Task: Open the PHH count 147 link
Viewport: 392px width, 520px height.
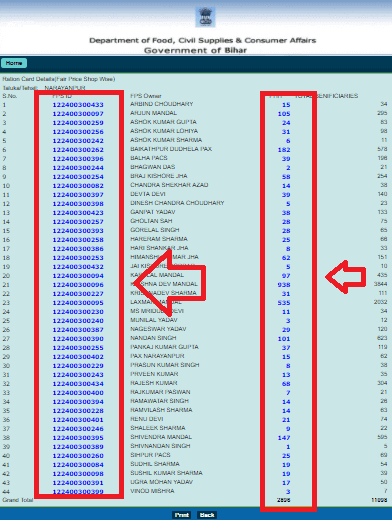Action: (x=284, y=438)
